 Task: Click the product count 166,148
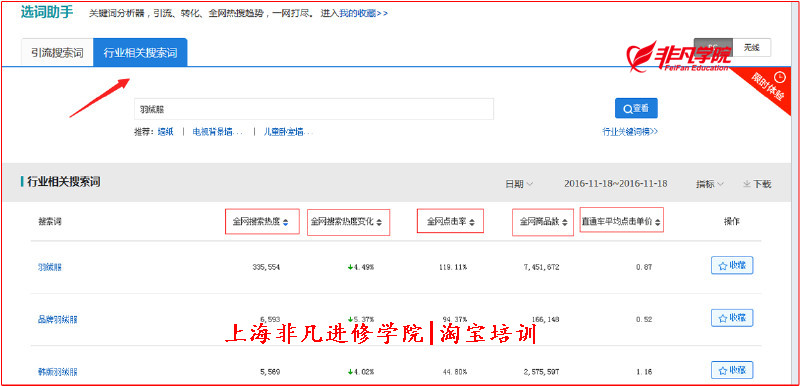545,320
